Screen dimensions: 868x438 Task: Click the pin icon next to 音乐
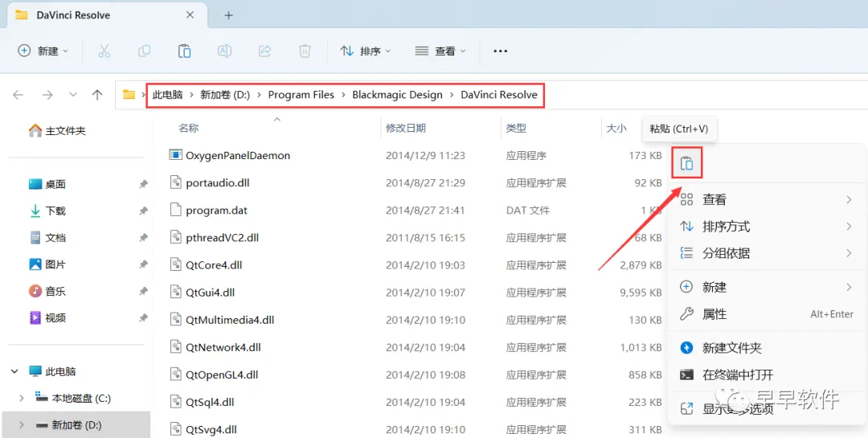(x=143, y=291)
